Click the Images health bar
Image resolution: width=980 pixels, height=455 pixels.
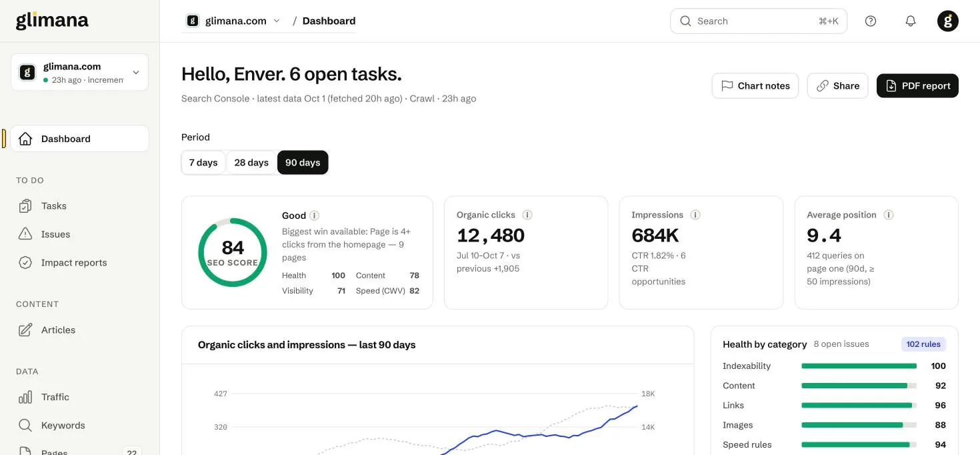click(859, 425)
